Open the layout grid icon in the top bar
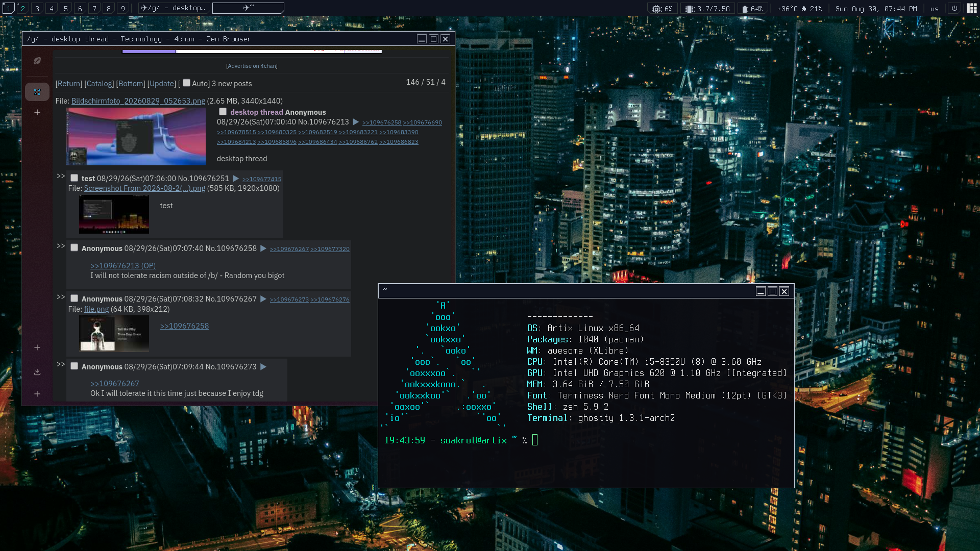 pyautogui.click(x=972, y=8)
